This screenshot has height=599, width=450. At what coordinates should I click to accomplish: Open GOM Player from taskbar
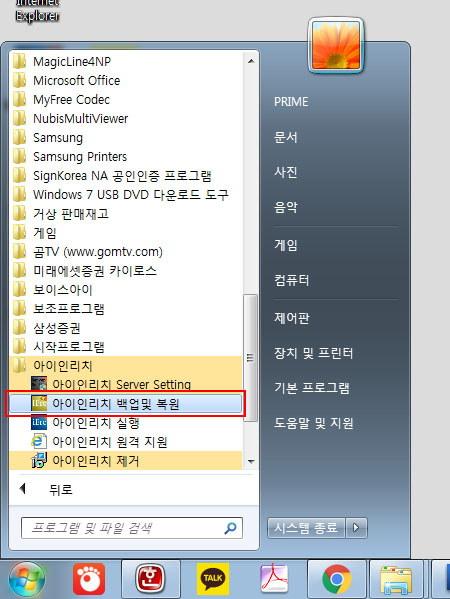89,579
